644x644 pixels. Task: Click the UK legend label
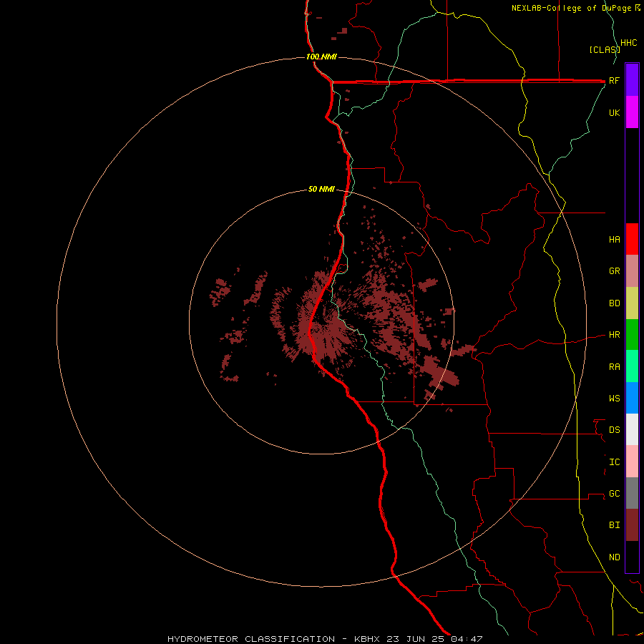pyautogui.click(x=615, y=112)
